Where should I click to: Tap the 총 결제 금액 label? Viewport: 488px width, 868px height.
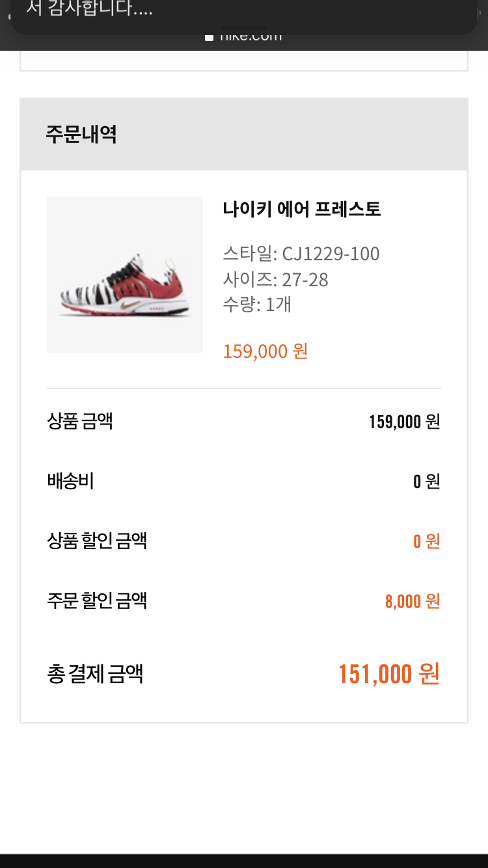point(95,673)
